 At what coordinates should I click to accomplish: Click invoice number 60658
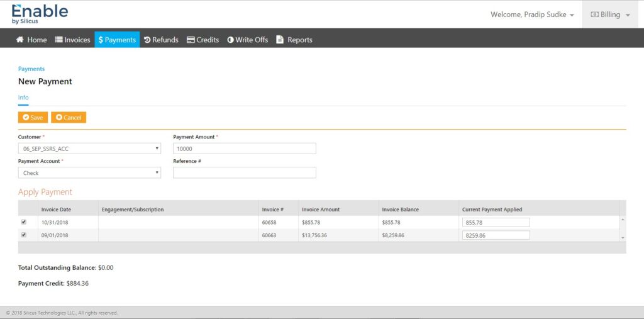tap(269, 222)
